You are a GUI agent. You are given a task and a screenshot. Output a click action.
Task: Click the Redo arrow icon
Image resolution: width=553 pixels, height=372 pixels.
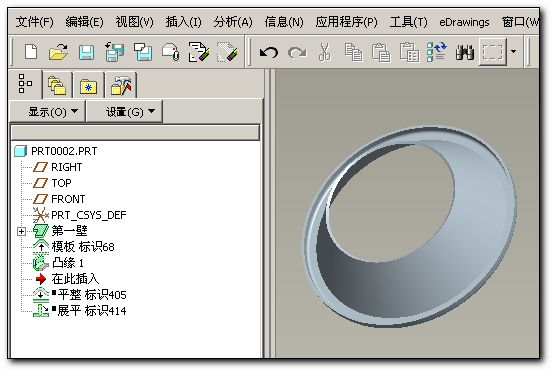click(297, 53)
